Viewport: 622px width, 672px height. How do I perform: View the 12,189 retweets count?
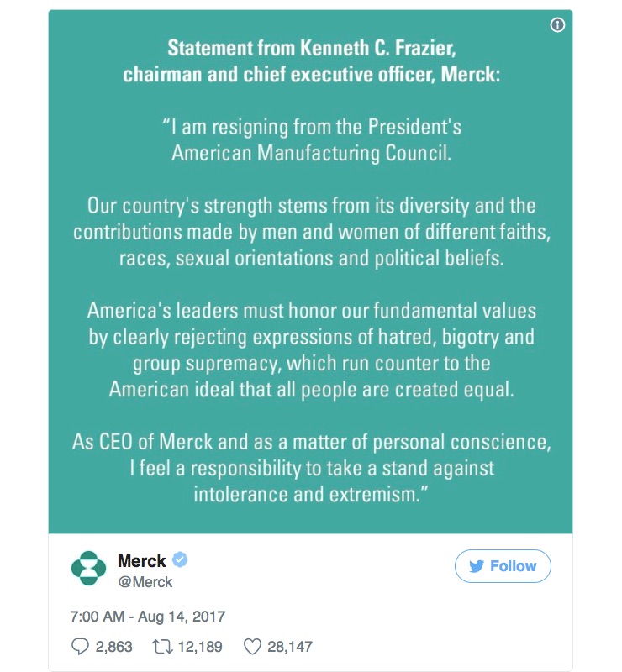point(200,646)
